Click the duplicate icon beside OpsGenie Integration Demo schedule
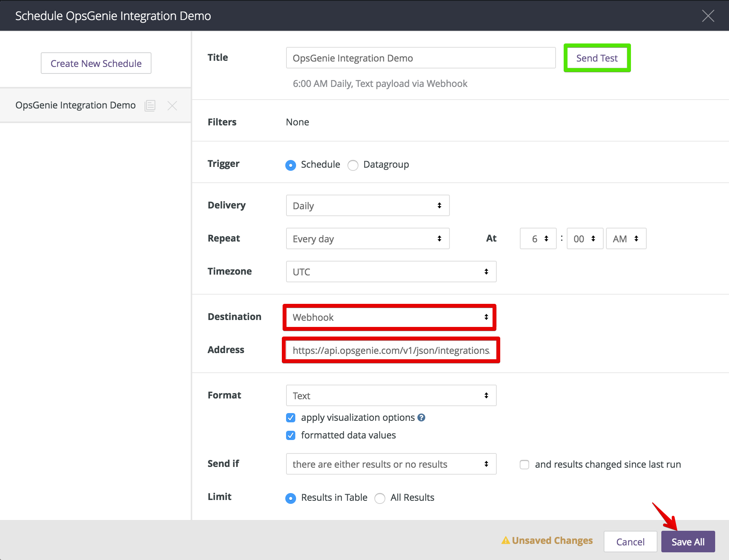729x560 pixels. 150,105
